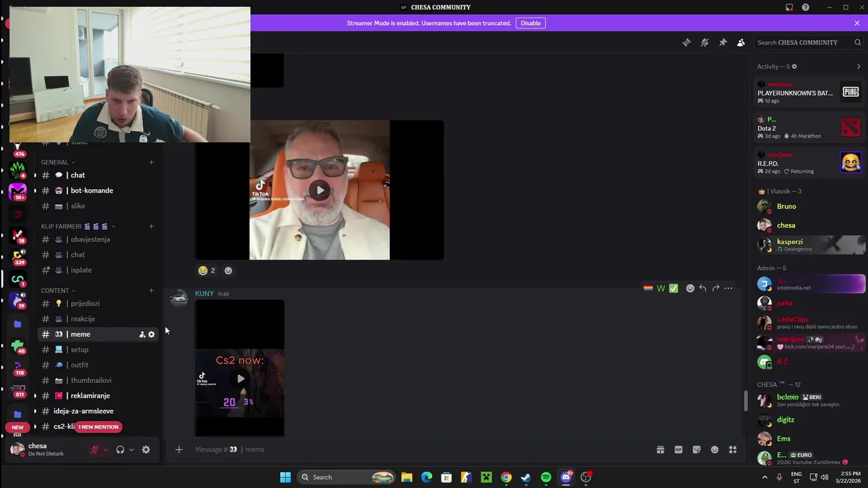Open the outfit channel
This screenshot has height=488, width=868.
click(x=98, y=365)
